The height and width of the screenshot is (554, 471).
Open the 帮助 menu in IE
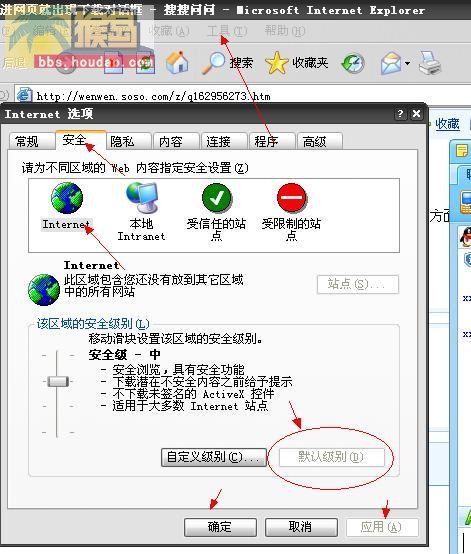pos(285,31)
